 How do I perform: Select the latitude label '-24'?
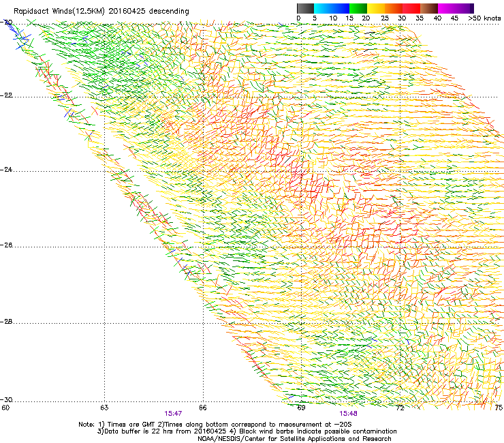(6, 169)
